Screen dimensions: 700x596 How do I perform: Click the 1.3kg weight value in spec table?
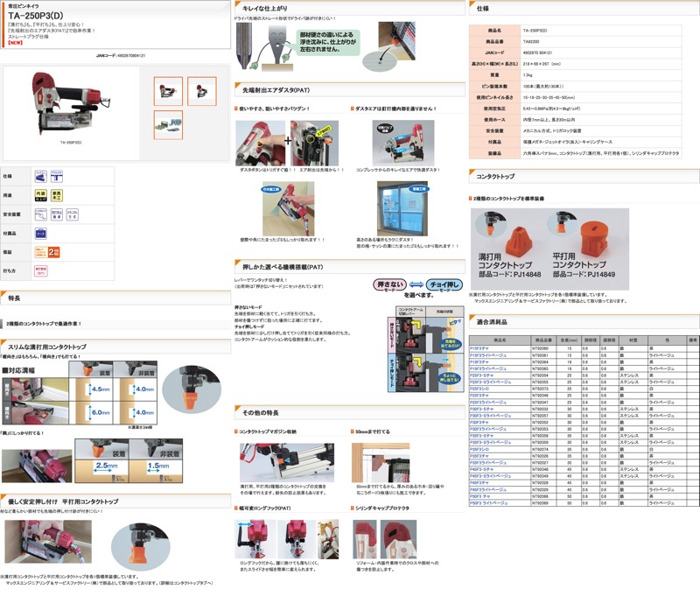click(528, 75)
